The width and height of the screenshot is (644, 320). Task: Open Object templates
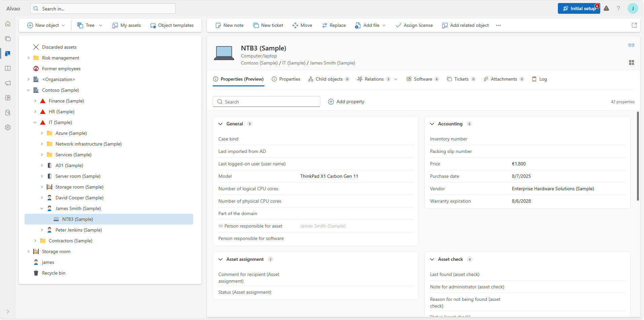click(172, 25)
